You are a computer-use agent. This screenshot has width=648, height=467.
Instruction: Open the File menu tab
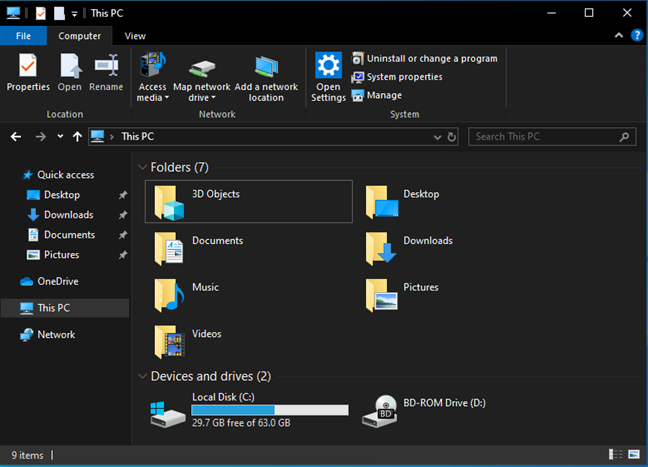point(23,36)
